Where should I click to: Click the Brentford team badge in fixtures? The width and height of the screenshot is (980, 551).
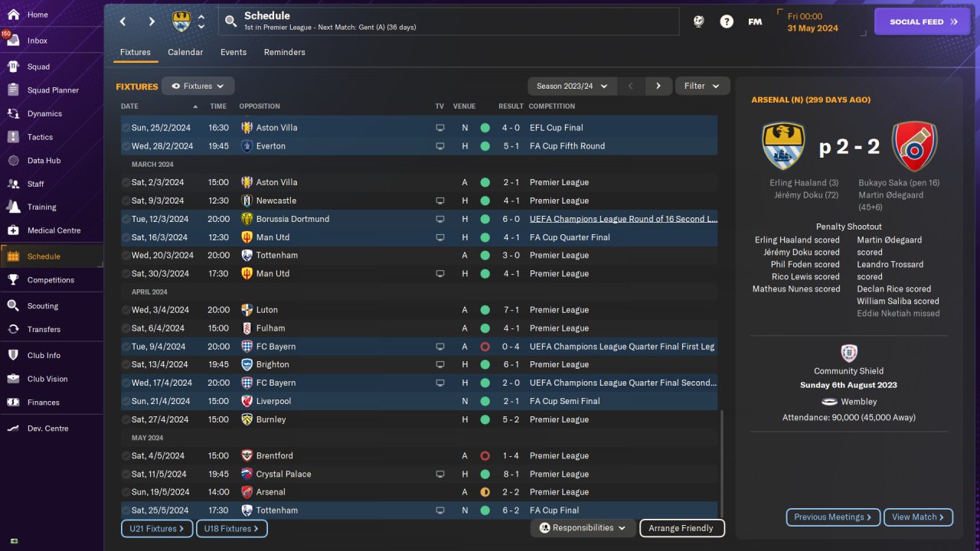click(x=247, y=456)
